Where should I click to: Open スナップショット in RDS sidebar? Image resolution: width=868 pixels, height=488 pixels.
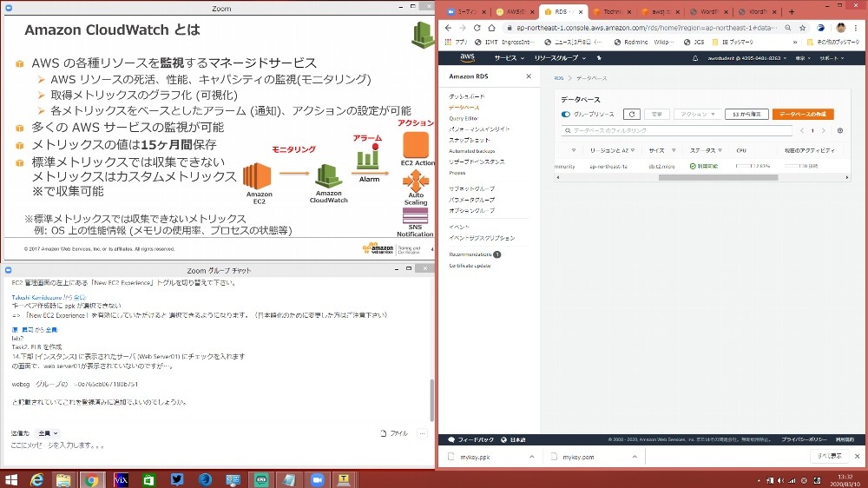(470, 140)
